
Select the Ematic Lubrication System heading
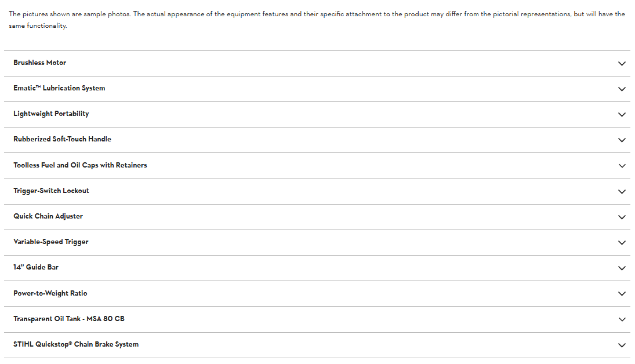click(x=59, y=88)
